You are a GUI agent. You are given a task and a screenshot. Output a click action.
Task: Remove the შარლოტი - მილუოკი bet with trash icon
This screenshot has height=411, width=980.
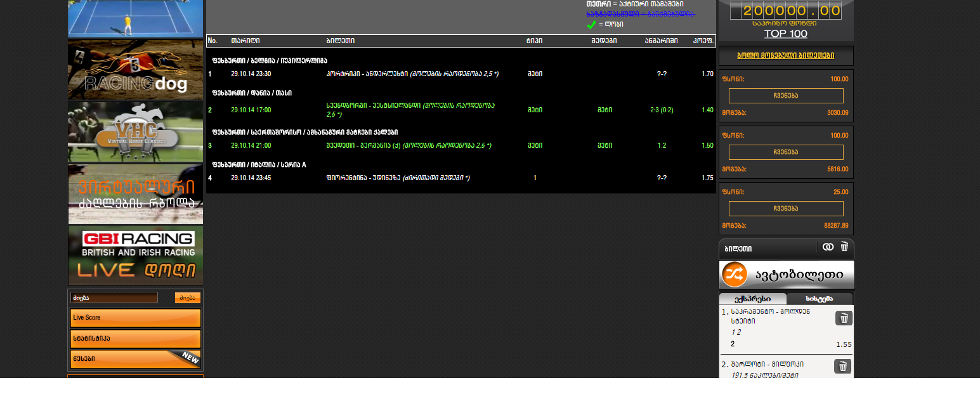(843, 367)
